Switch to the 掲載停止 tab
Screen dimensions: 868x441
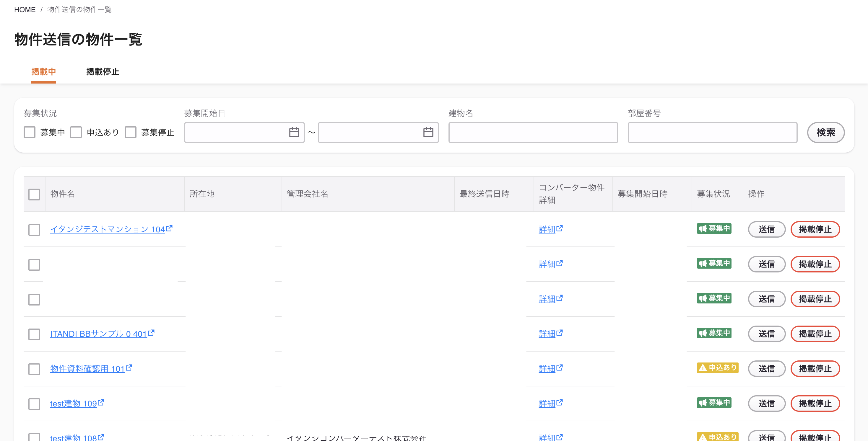[103, 72]
